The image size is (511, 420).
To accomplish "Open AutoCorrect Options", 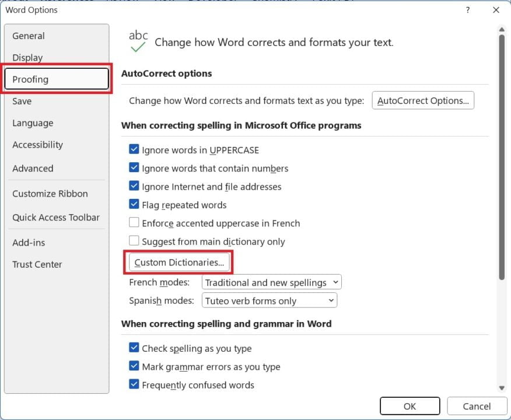I will (x=423, y=100).
